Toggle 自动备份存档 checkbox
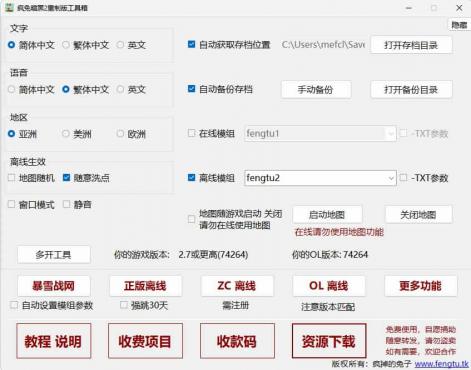 tap(191, 89)
